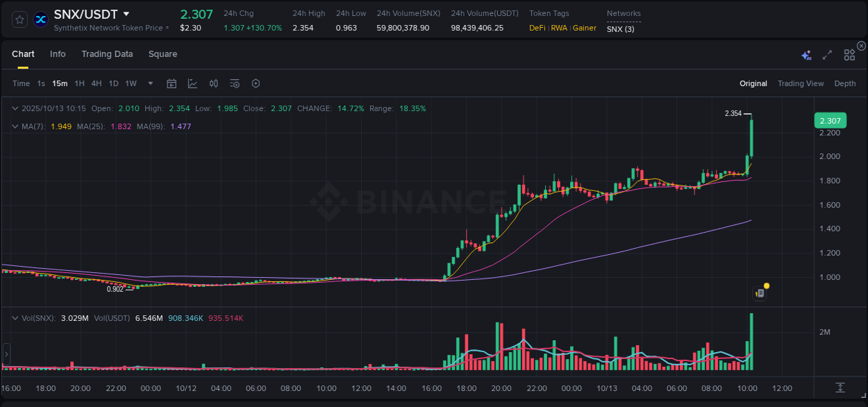Click the candlestick comparison icon
Image resolution: width=868 pixels, height=407 pixels.
point(213,83)
